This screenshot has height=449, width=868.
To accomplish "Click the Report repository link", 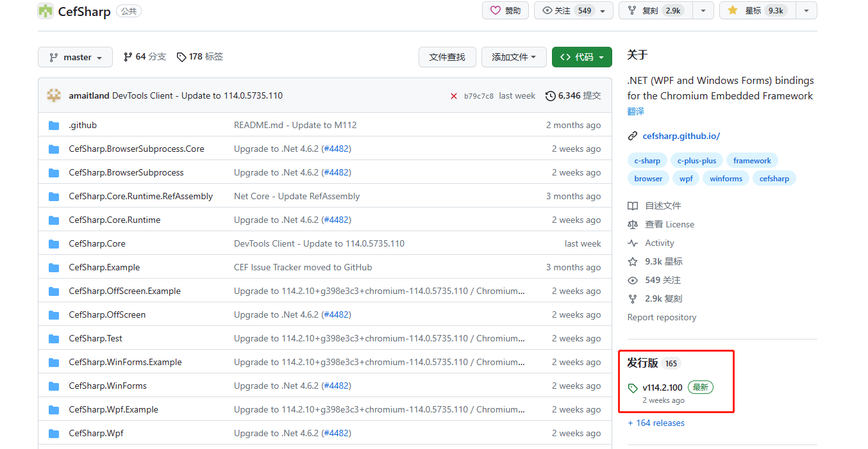I will click(x=662, y=318).
